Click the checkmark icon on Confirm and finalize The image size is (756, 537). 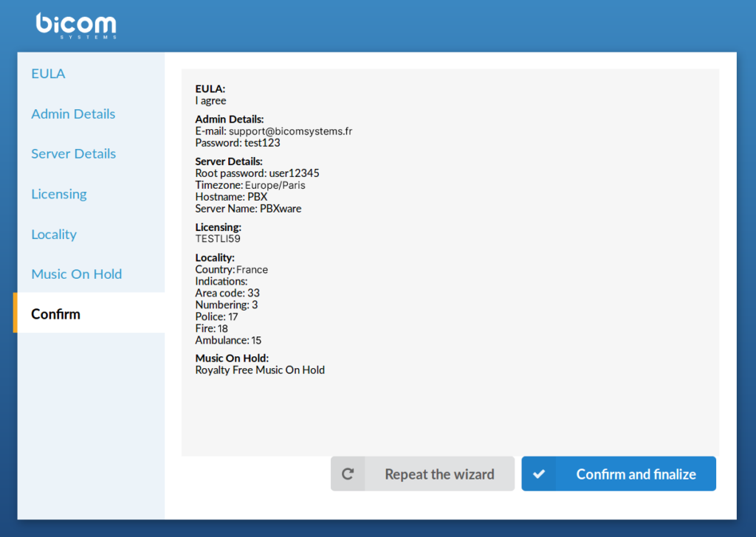tap(539, 474)
